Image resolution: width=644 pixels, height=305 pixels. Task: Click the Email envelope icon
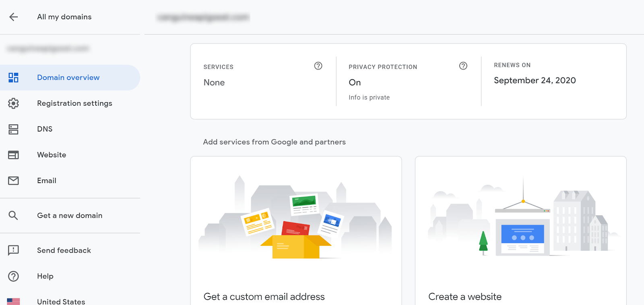click(14, 181)
